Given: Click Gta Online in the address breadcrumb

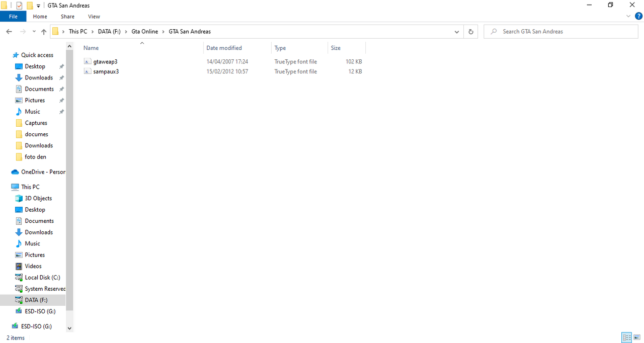Looking at the screenshot, I should coord(144,31).
